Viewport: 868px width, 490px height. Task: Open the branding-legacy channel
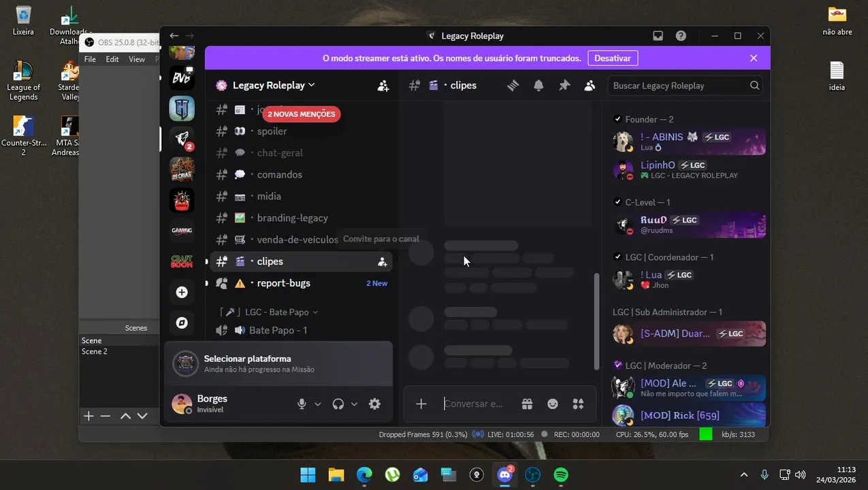pos(301,218)
